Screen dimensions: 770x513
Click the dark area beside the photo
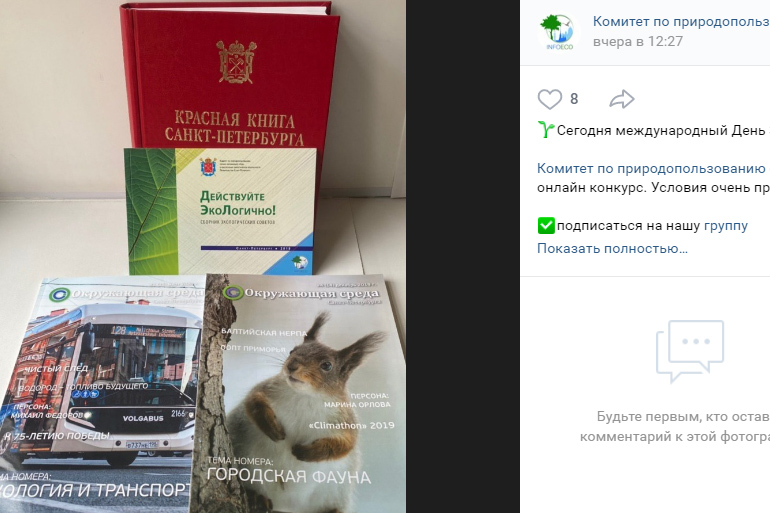click(x=463, y=256)
